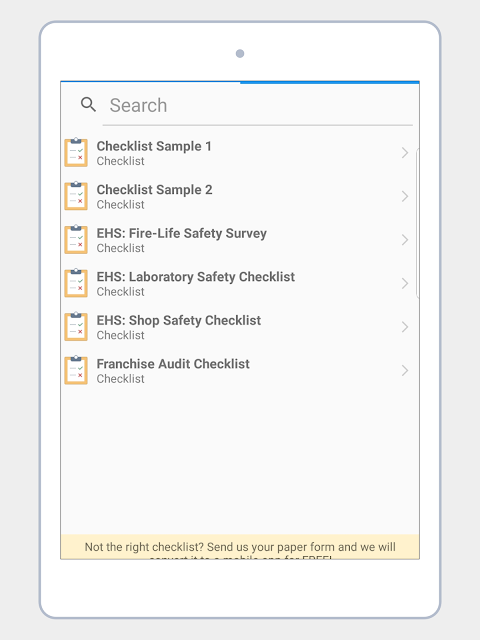The image size is (480, 640).
Task: Tap the Shop Safety Checklist chevron
Action: (404, 327)
